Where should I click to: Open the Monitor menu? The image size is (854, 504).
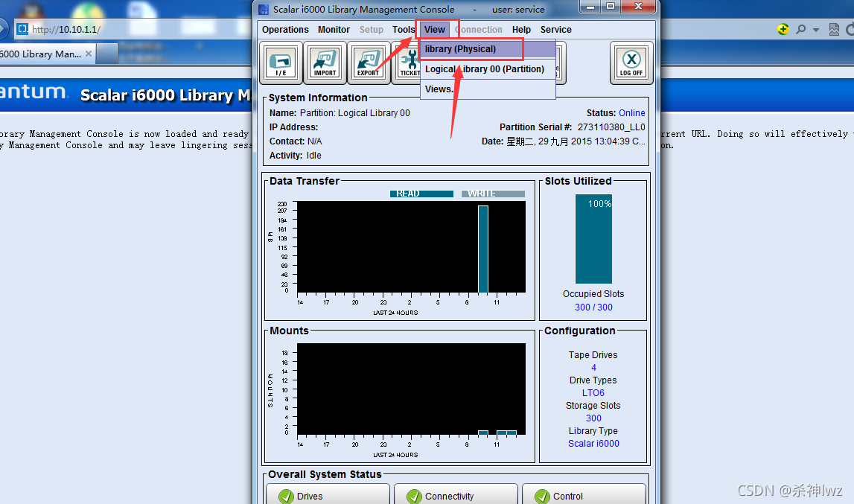point(334,30)
